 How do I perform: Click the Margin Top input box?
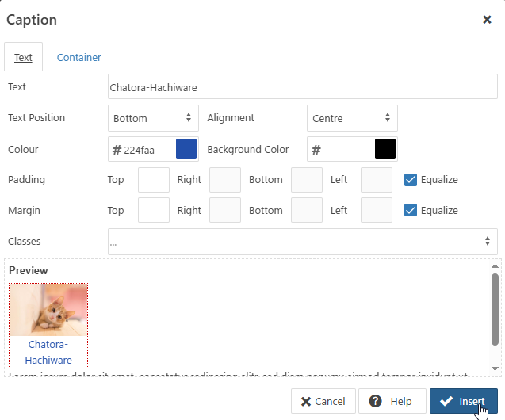(x=154, y=210)
